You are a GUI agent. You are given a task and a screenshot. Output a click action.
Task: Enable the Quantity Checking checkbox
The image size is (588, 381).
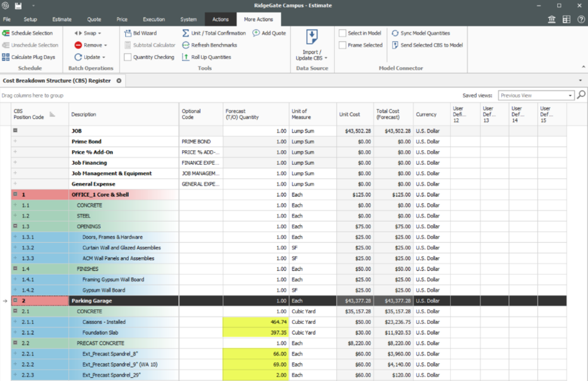128,57
